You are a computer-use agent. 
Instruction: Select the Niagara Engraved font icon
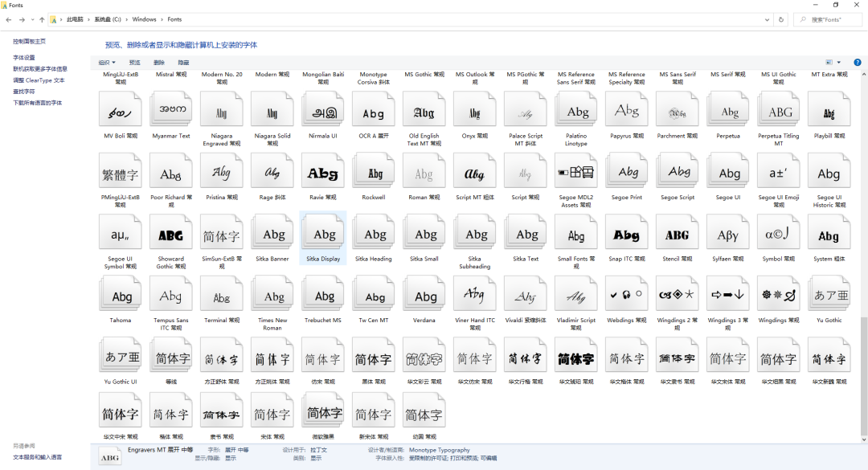[222, 110]
